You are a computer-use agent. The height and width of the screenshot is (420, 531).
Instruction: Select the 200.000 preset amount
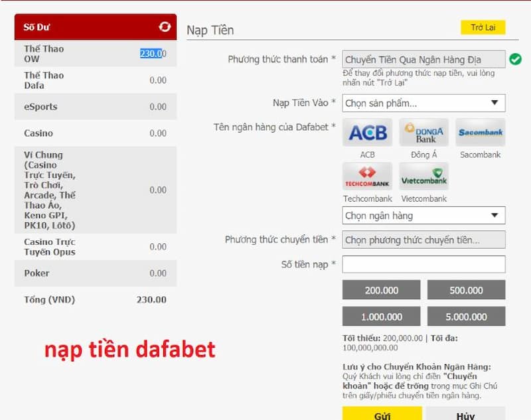(x=381, y=290)
